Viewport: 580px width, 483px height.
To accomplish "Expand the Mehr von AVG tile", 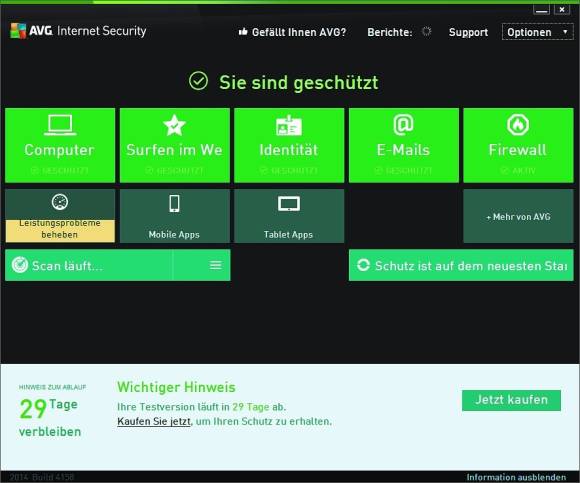I will 518,216.
